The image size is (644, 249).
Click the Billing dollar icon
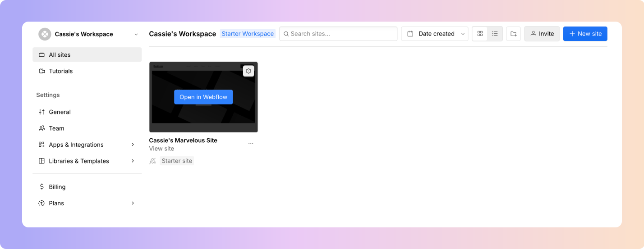pos(41,187)
